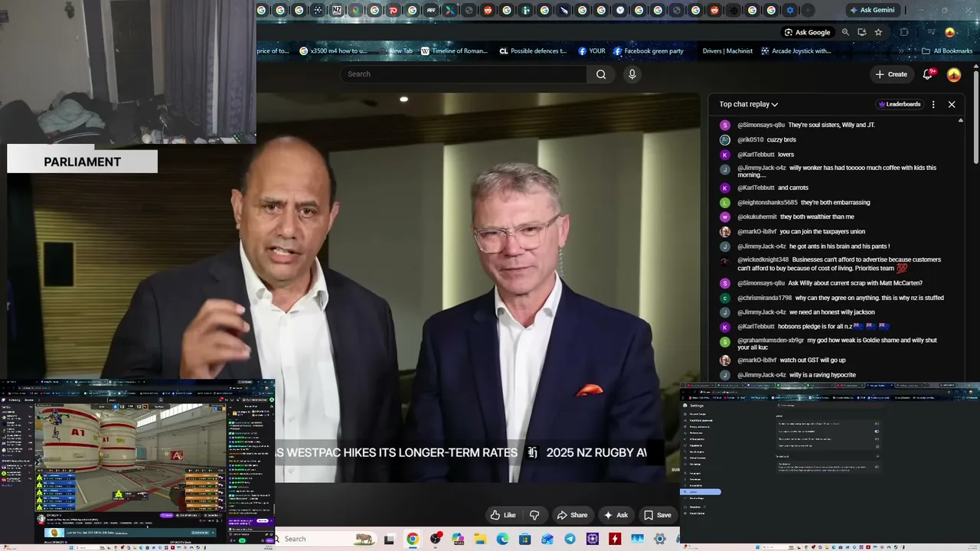
Task: Open the 'x3500 m4 how to u...' bookmark
Action: pyautogui.click(x=334, y=51)
